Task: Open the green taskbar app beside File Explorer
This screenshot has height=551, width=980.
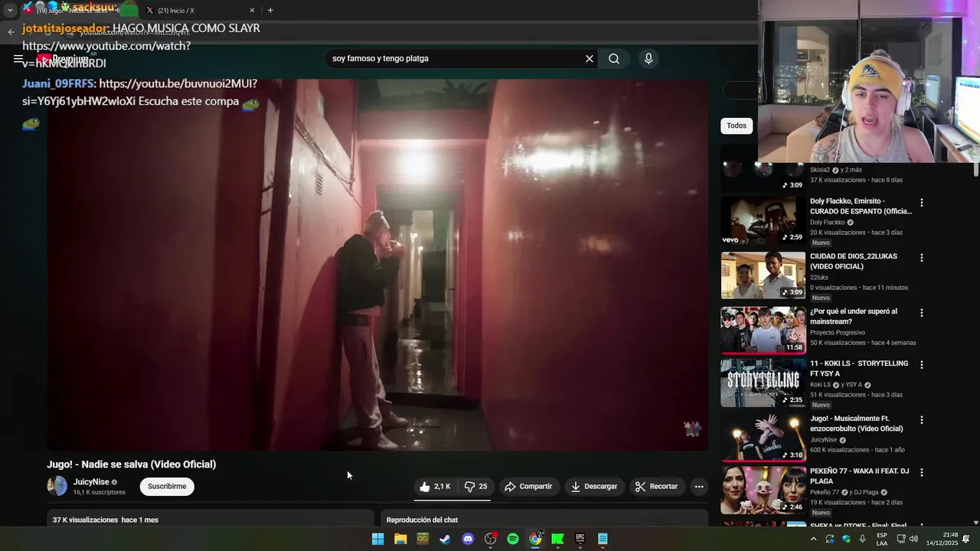Action: [x=423, y=539]
